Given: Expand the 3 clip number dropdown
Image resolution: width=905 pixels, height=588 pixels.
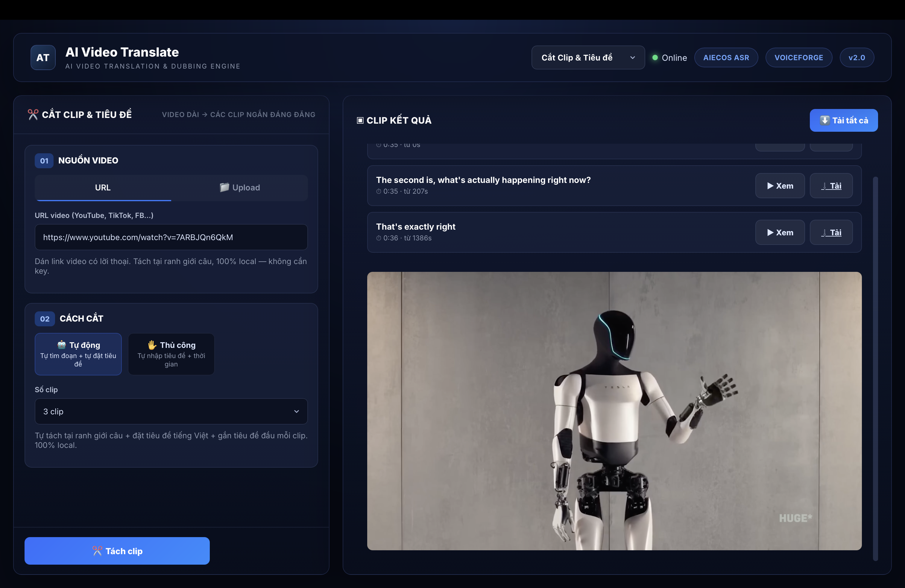Looking at the screenshot, I should point(171,411).
